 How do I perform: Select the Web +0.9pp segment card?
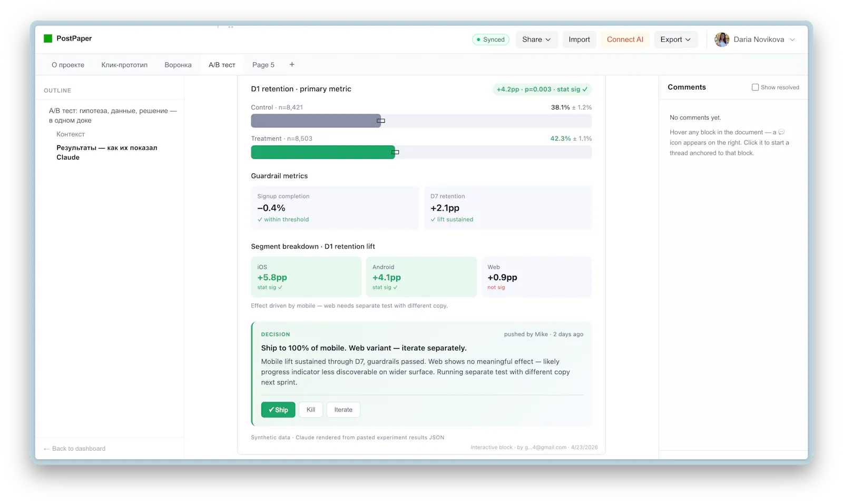click(x=536, y=277)
